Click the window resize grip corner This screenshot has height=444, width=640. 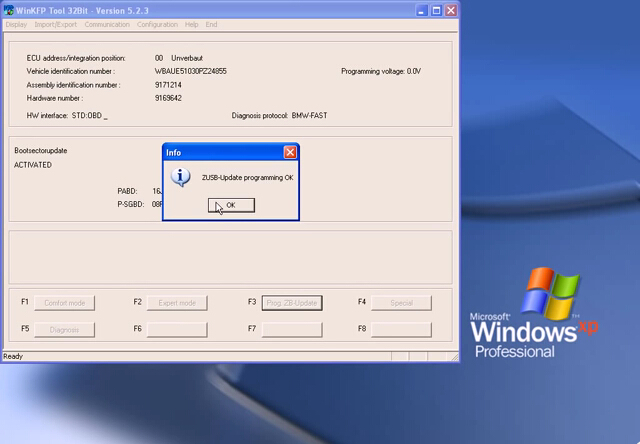pyautogui.click(x=454, y=357)
